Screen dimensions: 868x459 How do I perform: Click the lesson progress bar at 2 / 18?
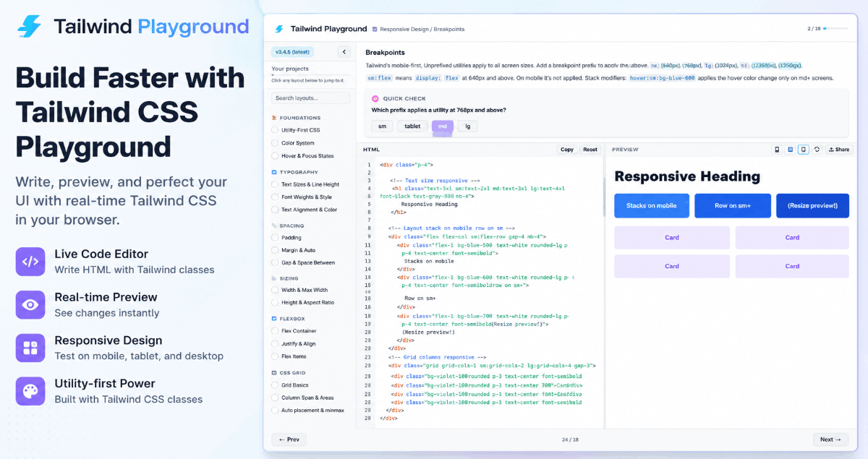(x=836, y=29)
